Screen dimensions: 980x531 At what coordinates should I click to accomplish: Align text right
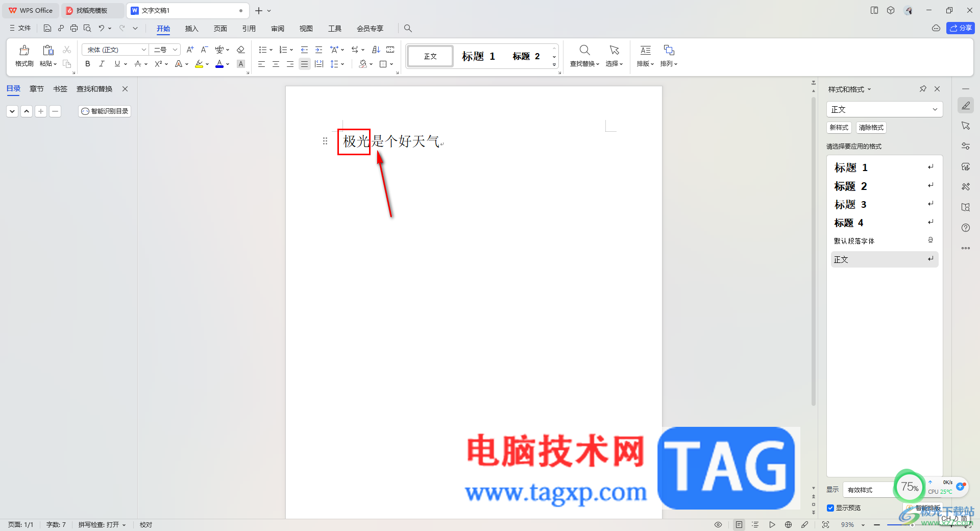click(x=290, y=64)
